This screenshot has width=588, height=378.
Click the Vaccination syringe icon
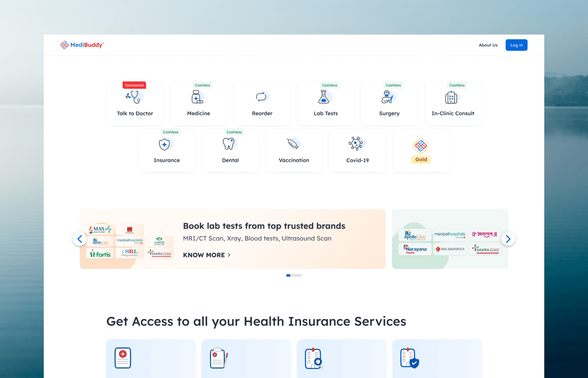click(293, 144)
